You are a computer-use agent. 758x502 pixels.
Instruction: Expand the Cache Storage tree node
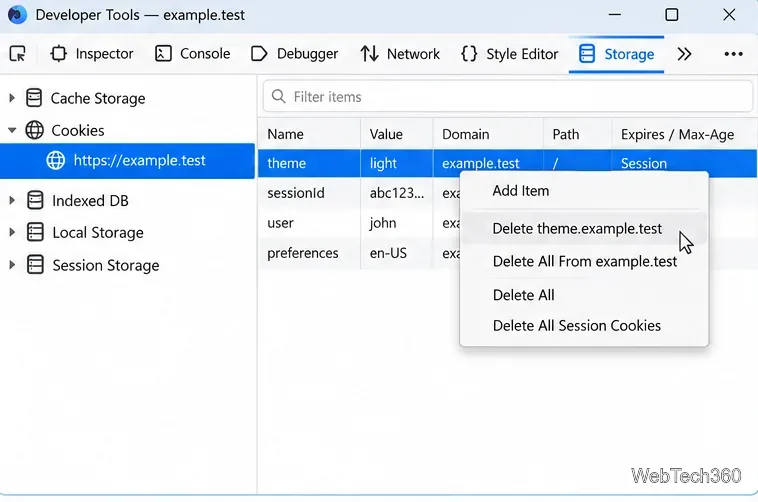pos(12,98)
